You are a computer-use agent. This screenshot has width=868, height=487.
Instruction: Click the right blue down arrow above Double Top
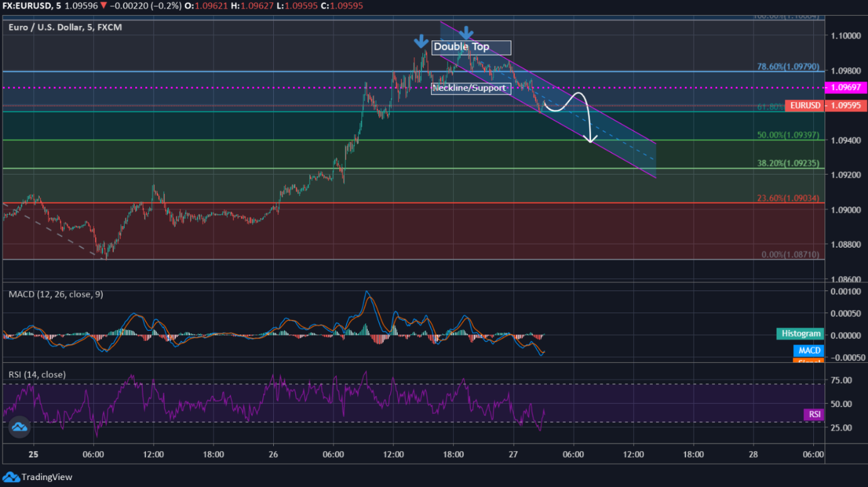pos(465,33)
